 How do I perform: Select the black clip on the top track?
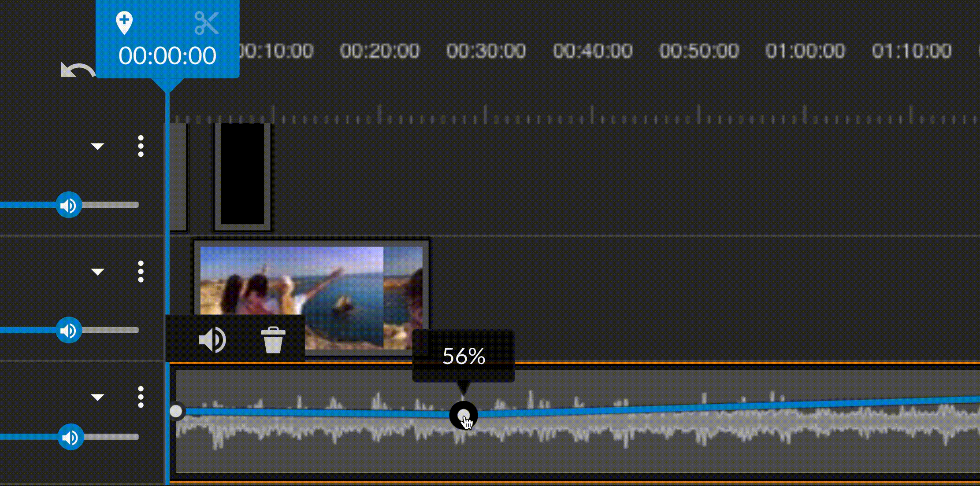[242, 176]
